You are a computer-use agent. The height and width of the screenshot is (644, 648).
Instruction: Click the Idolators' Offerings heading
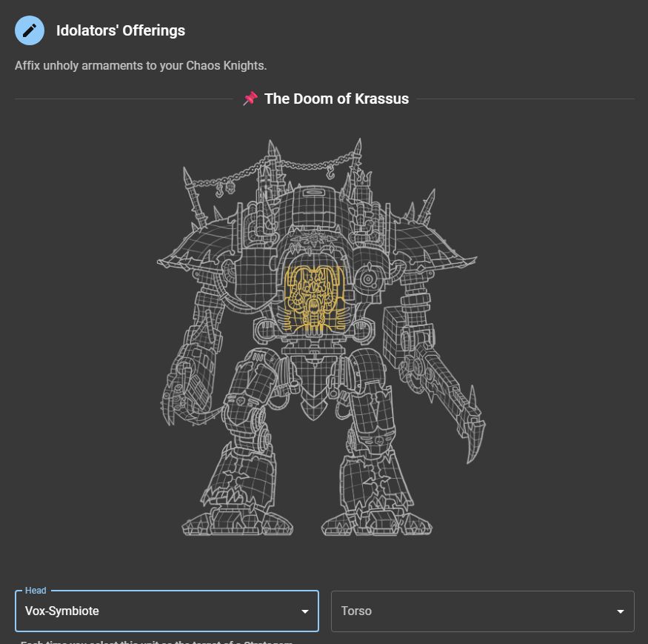pos(121,30)
